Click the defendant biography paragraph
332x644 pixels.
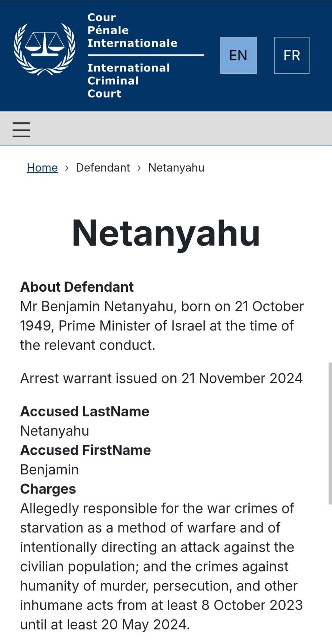click(x=161, y=326)
